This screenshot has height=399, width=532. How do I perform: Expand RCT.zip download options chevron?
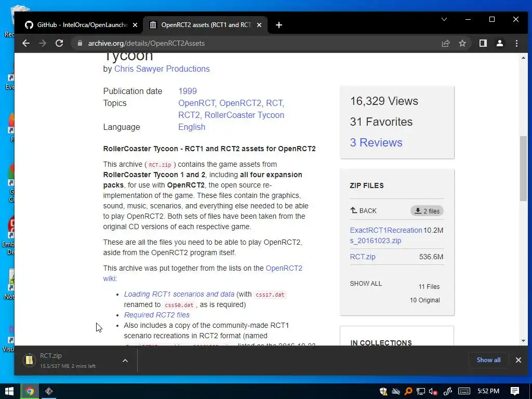[x=125, y=361]
